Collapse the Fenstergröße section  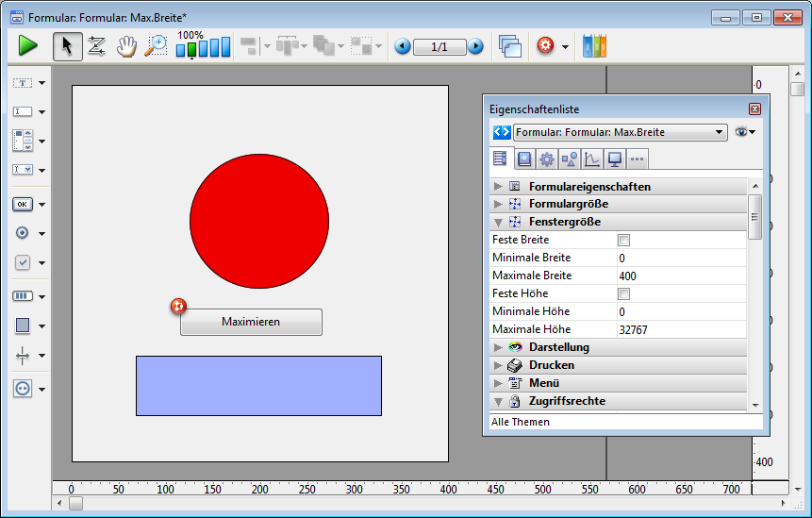tap(498, 223)
